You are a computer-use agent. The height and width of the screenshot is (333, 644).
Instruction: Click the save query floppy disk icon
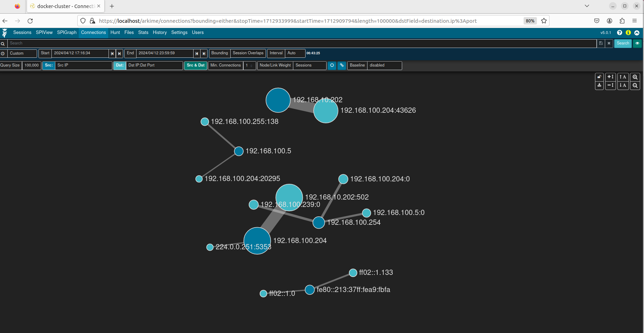coord(601,43)
